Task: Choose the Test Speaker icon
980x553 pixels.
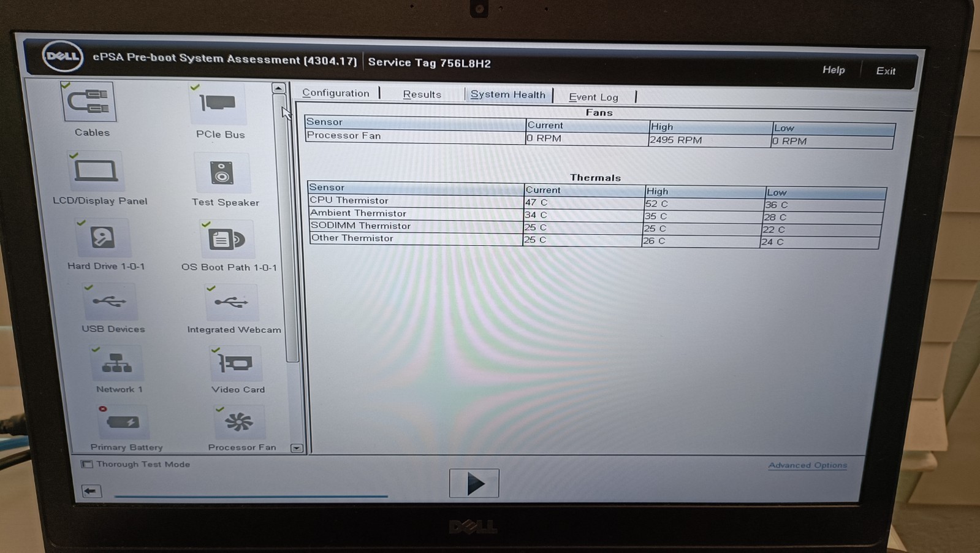Action: point(222,173)
